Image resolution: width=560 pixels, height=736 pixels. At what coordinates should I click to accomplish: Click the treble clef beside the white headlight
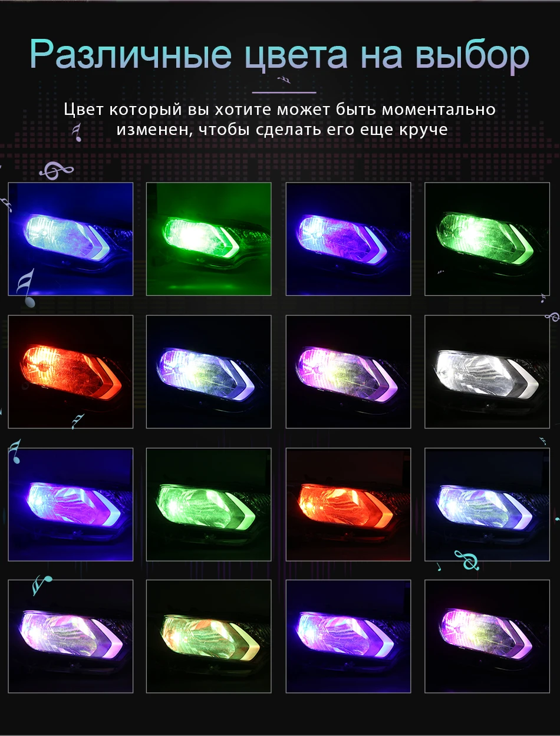coord(552,316)
